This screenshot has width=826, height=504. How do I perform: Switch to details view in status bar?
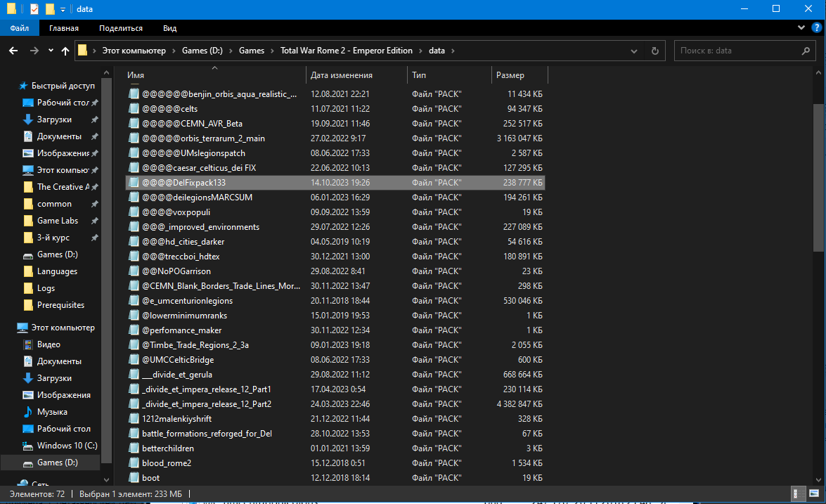coord(799,493)
